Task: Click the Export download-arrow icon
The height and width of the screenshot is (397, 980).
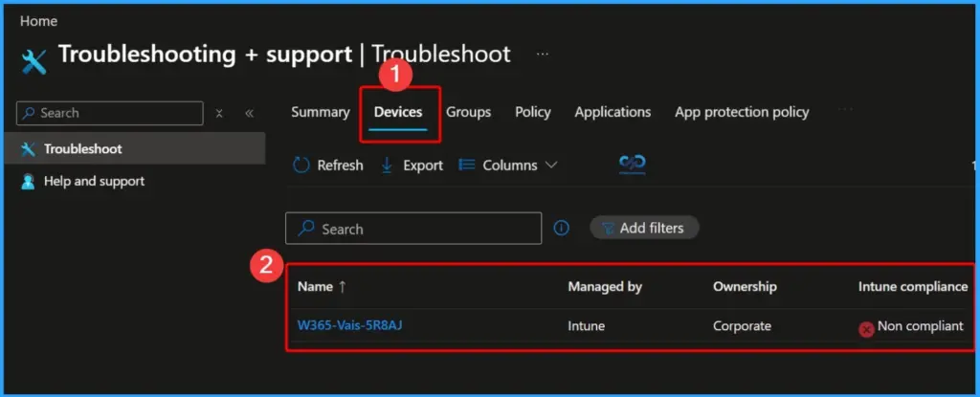Action: point(387,165)
